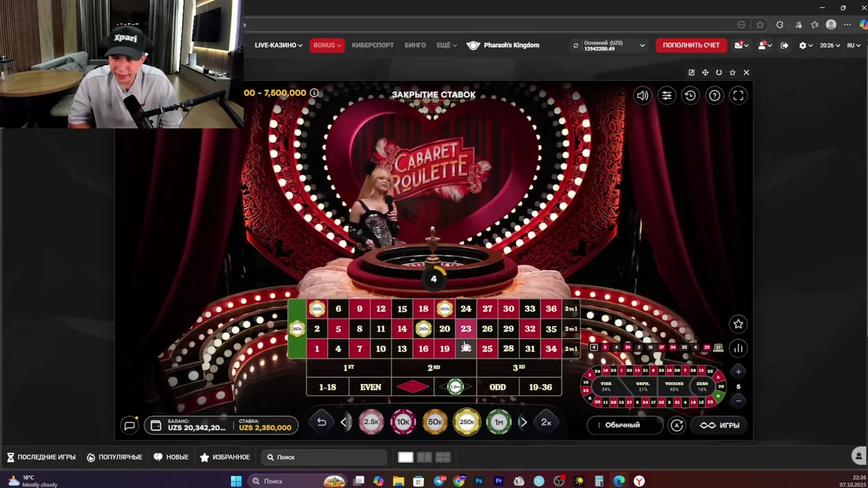Image resolution: width=868 pixels, height=488 pixels.
Task: Open the live chat speech bubble
Action: (x=130, y=425)
